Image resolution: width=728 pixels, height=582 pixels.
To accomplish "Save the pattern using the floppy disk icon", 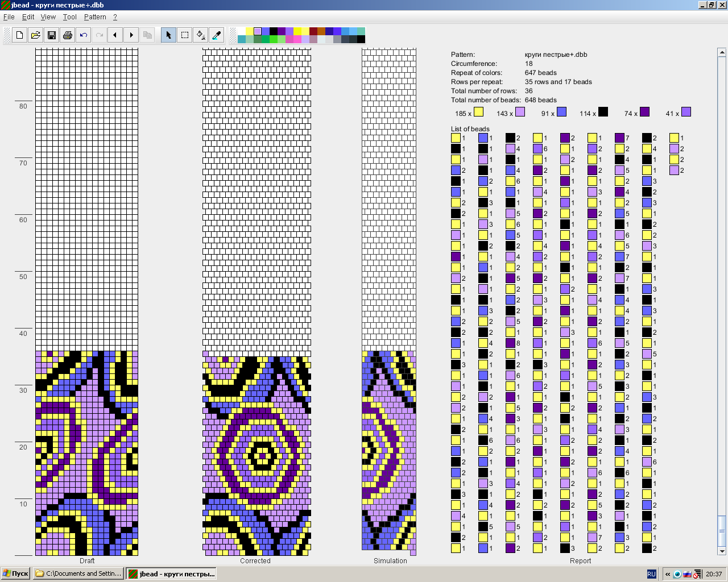I will (51, 35).
